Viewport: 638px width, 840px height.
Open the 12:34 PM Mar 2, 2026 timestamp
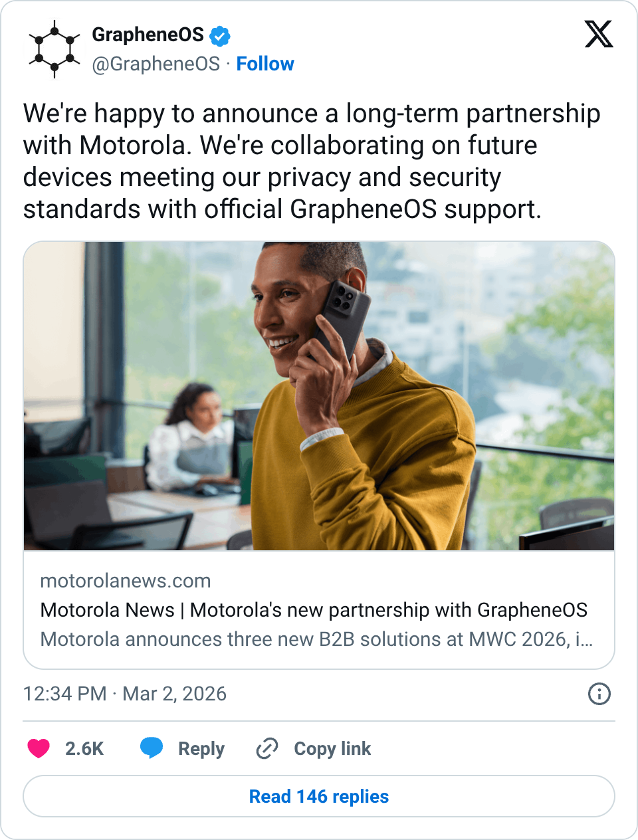point(125,694)
